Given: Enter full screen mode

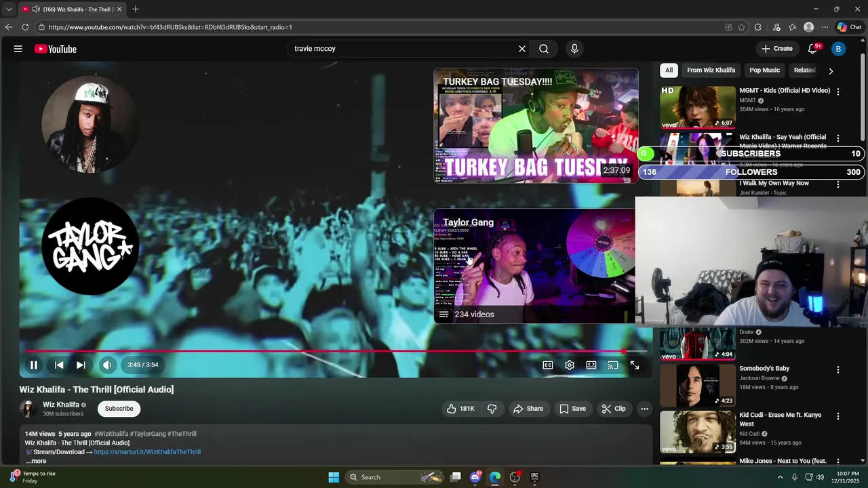Looking at the screenshot, I should 635,365.
